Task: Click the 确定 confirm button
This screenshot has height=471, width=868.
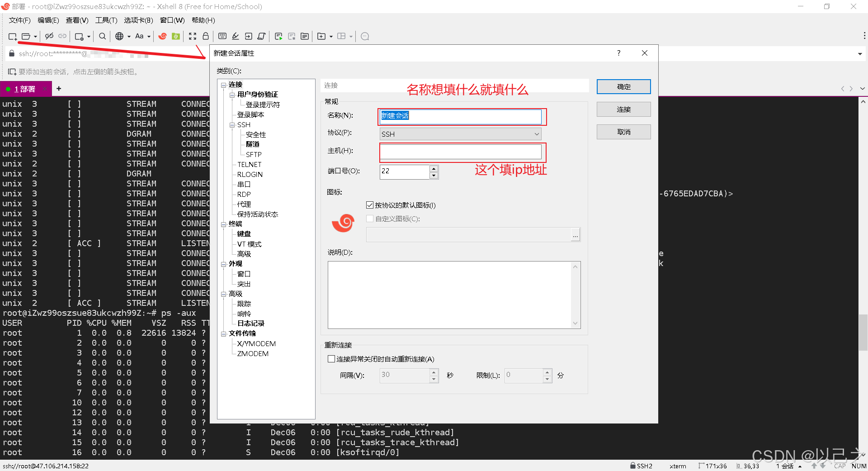Action: pos(623,86)
